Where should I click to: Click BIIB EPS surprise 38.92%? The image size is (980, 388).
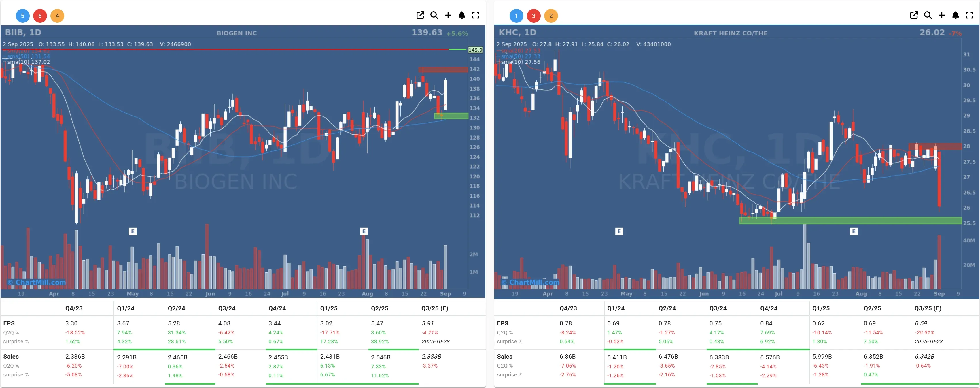click(380, 342)
